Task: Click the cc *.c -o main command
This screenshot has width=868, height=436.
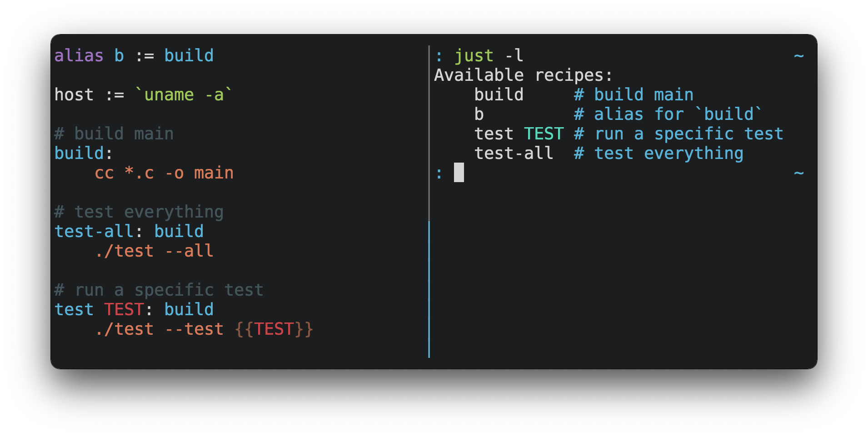Action: tap(164, 173)
